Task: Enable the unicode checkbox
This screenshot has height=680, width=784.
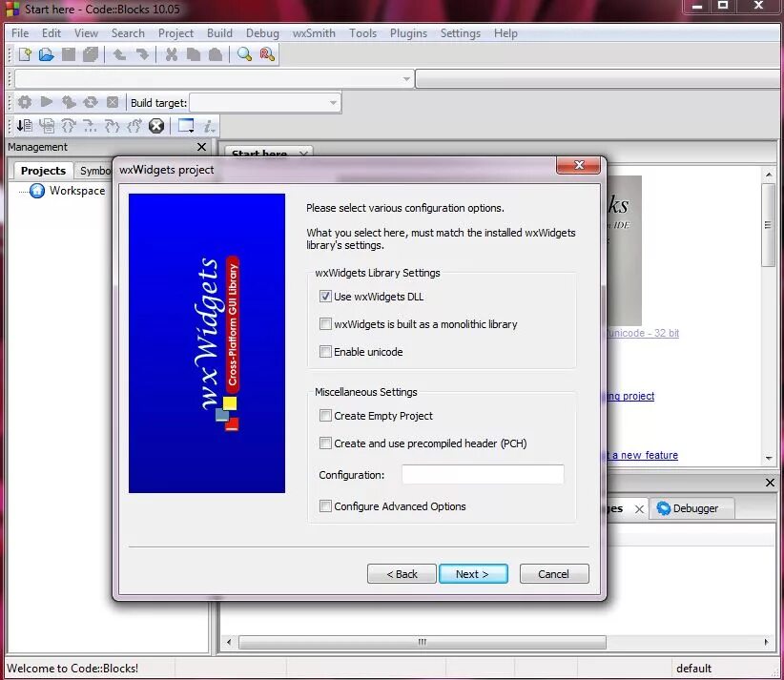Action: click(325, 352)
